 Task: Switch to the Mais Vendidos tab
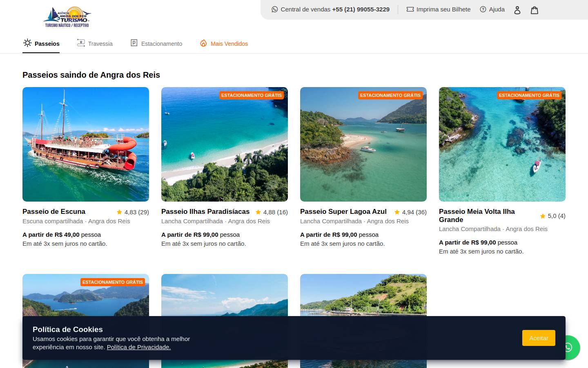click(x=224, y=43)
